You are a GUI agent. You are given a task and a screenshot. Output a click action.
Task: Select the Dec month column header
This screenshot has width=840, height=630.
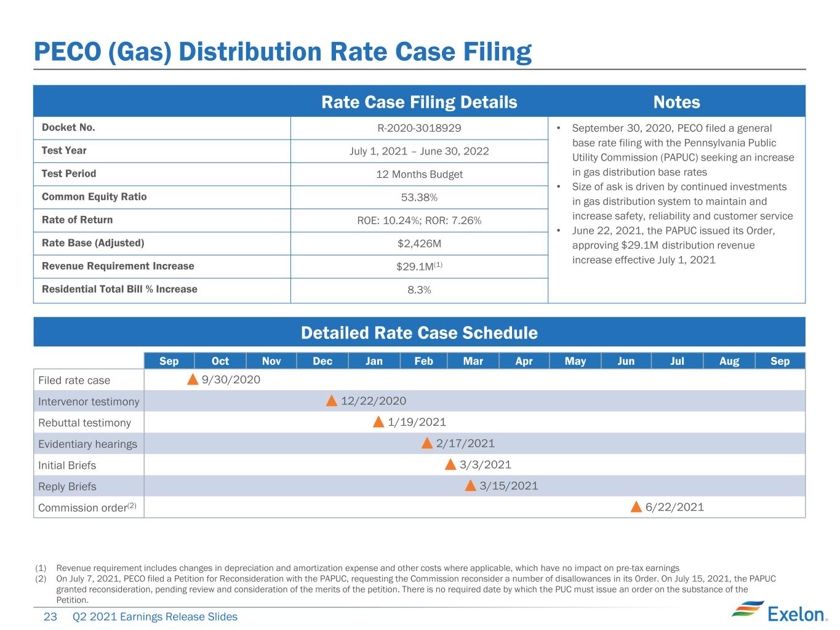(322, 361)
